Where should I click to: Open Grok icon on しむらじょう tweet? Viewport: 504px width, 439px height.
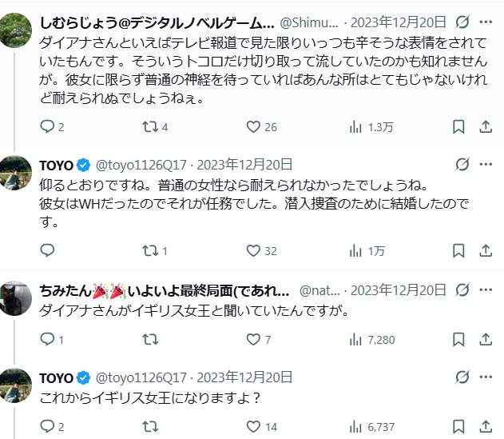click(462, 22)
